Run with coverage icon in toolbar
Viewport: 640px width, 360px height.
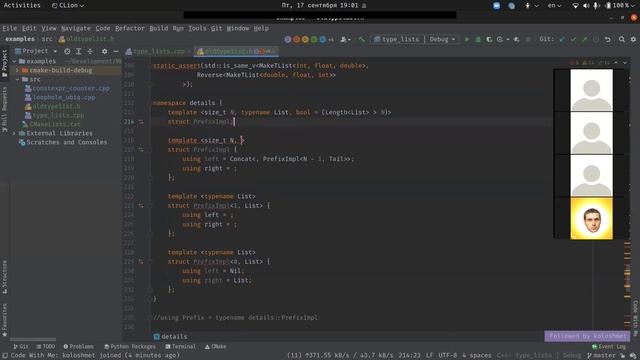(489, 40)
